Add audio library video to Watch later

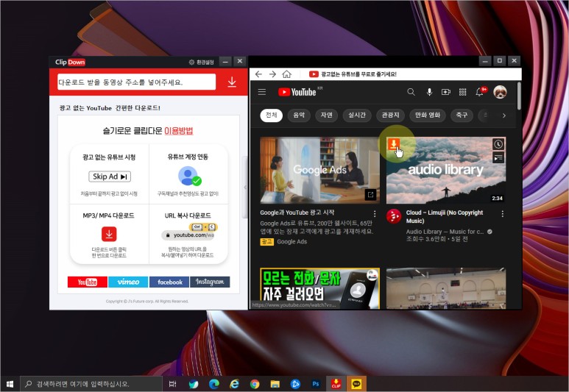498,144
